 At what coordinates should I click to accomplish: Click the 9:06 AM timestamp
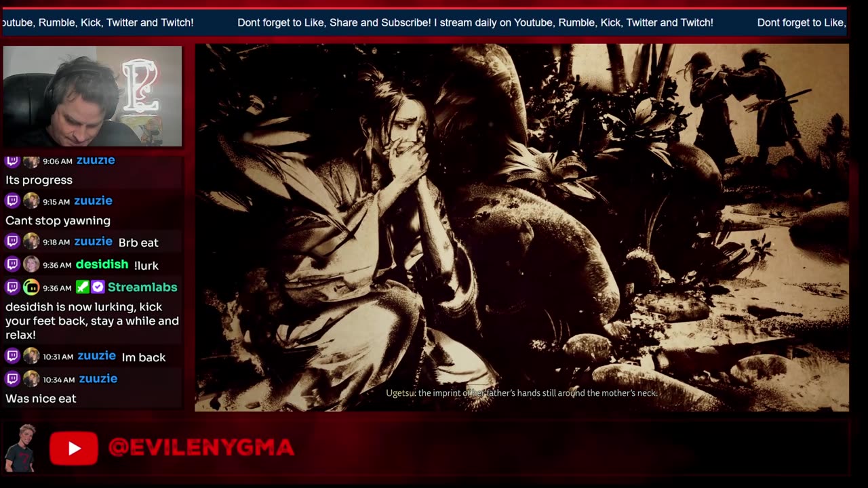point(57,162)
